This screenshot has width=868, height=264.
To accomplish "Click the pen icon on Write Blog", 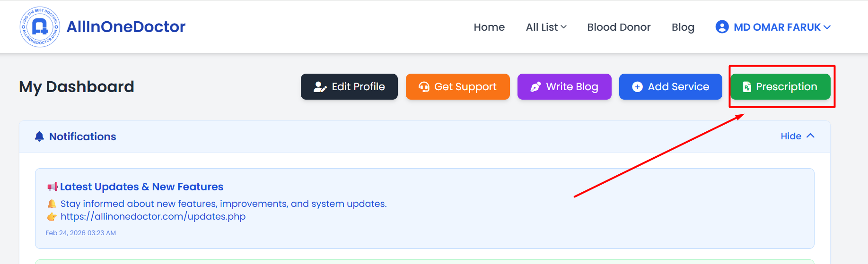I will (535, 87).
